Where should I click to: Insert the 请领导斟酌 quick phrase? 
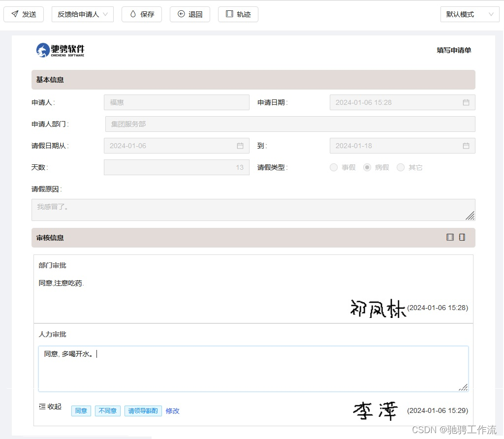[x=143, y=411]
